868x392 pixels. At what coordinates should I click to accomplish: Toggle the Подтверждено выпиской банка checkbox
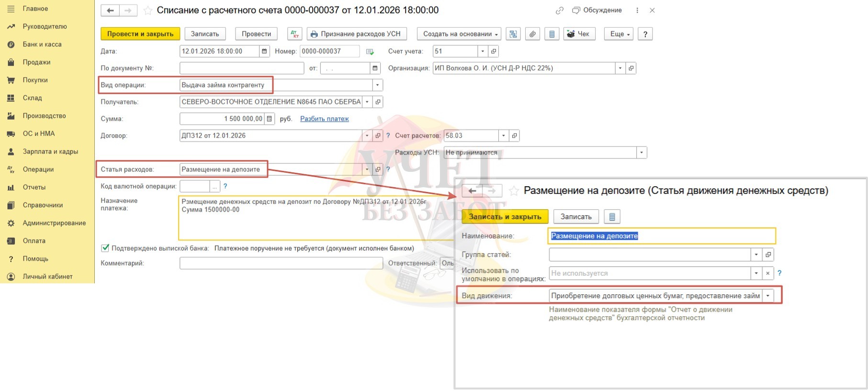(x=105, y=248)
